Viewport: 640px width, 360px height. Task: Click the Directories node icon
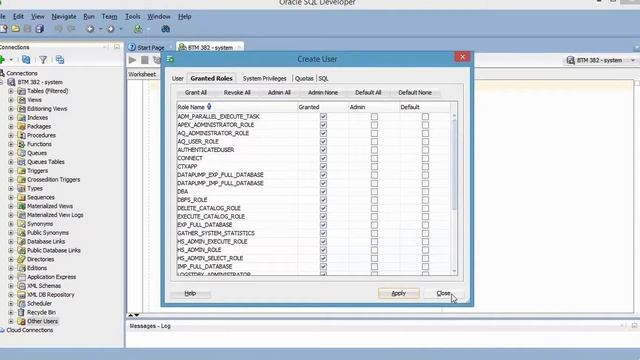pos(22,259)
